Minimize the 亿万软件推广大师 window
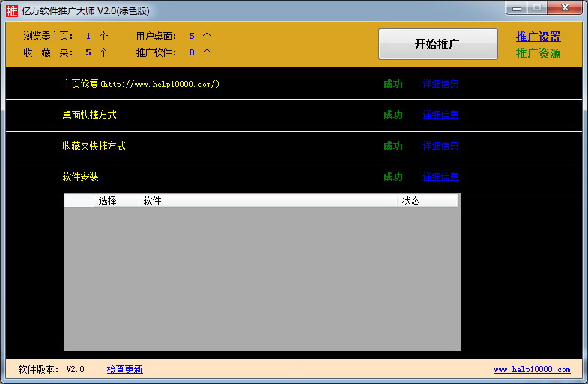Screen dimensions: 588x384 [518, 8]
